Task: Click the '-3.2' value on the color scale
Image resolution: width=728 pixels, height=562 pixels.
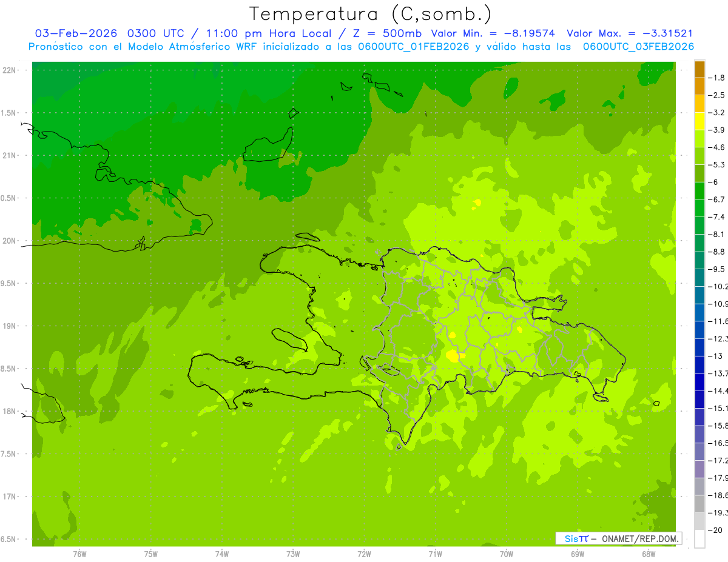Action: tap(717, 113)
